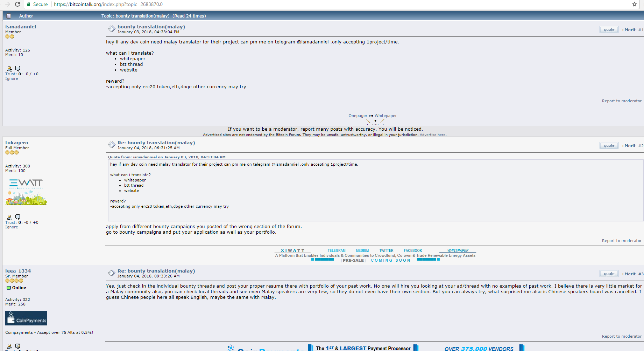644x351 pixels.
Task: Open 'Quote from: ismadanniel' link
Action: 167,157
